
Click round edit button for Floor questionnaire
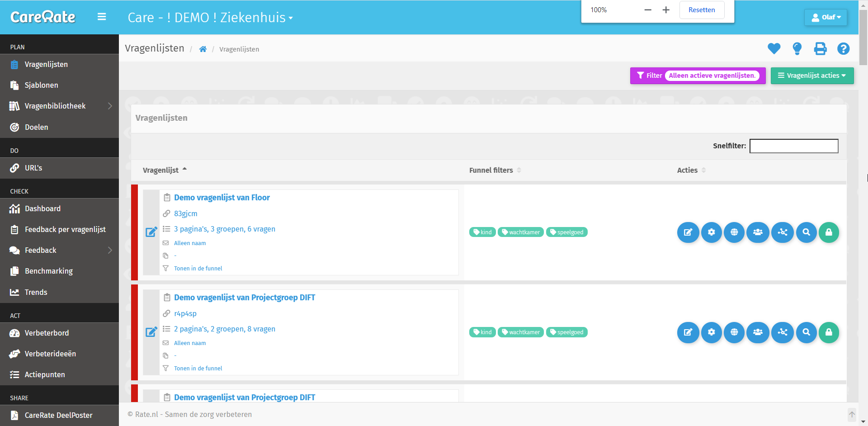click(688, 232)
